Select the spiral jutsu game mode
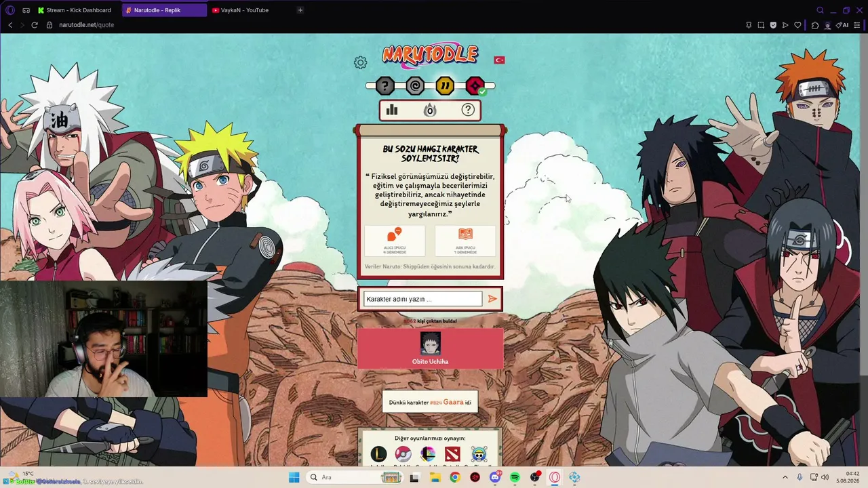This screenshot has width=868, height=488. 415,86
